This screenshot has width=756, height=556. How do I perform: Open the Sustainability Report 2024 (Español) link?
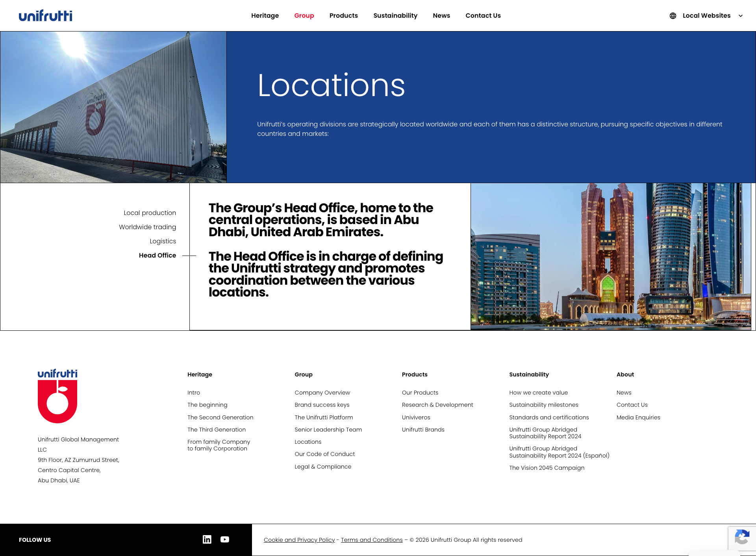[559, 452]
